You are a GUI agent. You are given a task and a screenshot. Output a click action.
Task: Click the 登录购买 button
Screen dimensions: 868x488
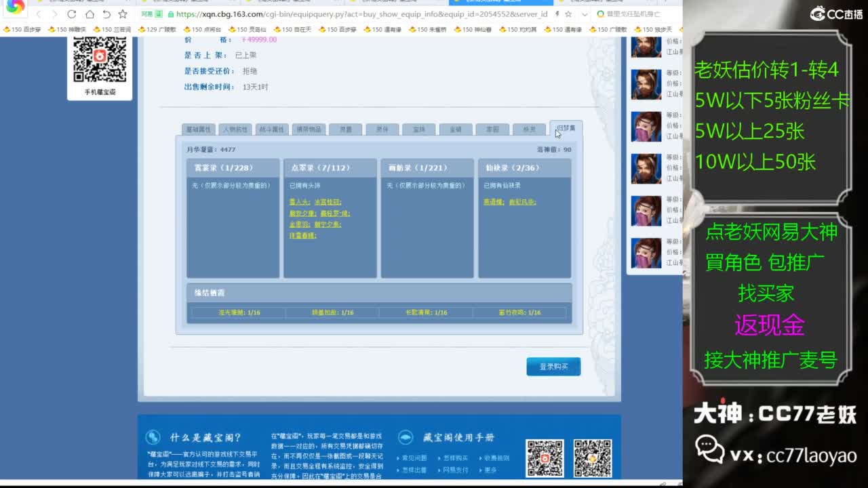553,366
